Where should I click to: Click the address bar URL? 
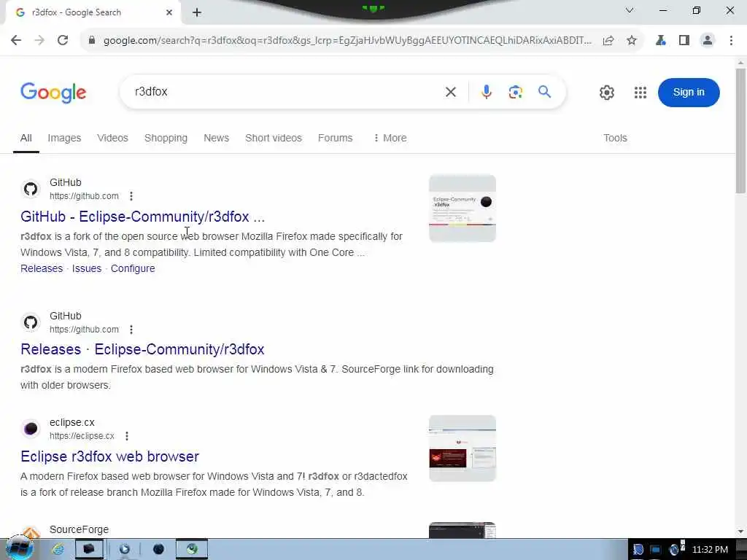tap(347, 41)
